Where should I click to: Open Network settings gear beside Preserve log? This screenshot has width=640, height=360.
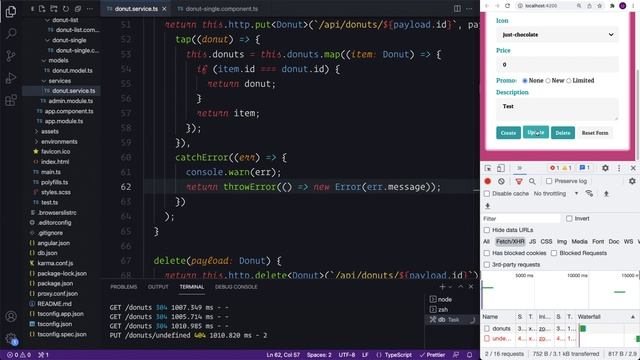[x=632, y=181]
